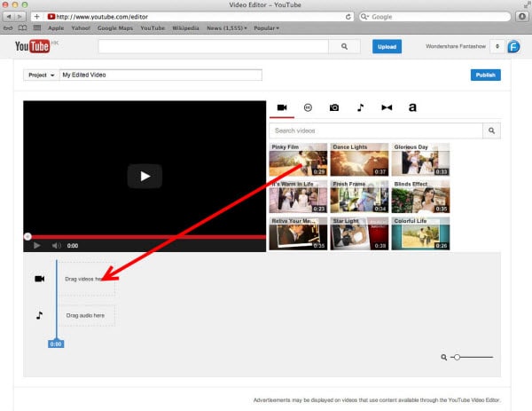Screen dimensions: 532x411
Task: Click the blue Publish button
Action: 484,75
